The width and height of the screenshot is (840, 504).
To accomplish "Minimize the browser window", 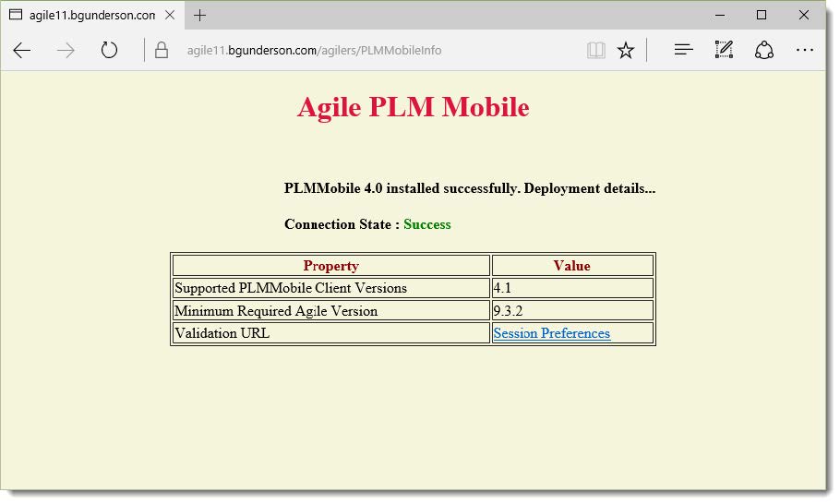I will (720, 15).
